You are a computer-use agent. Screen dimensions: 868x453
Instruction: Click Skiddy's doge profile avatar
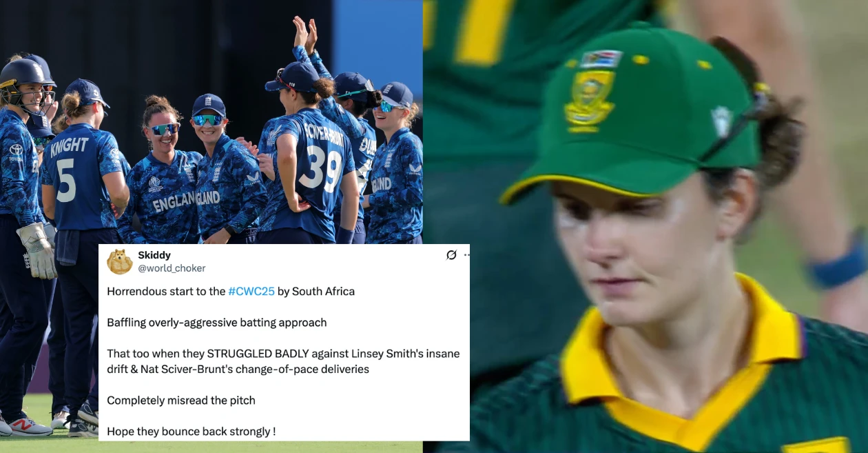[x=120, y=261]
